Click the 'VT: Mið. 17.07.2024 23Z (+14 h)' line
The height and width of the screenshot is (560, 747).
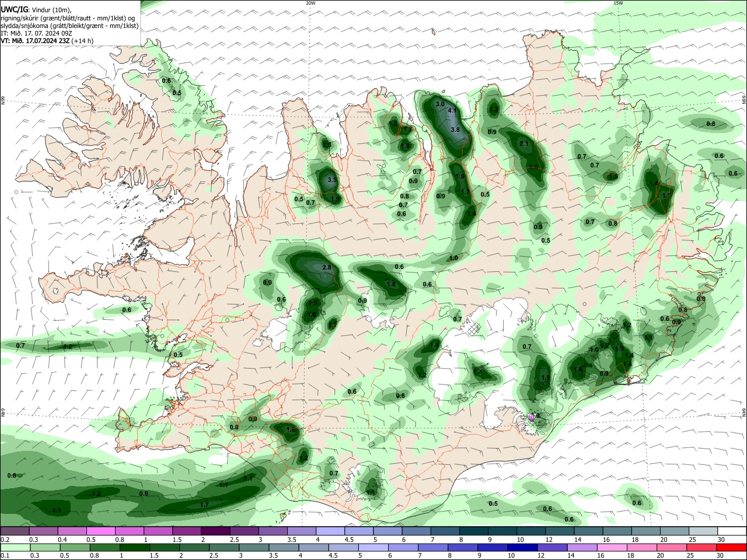pos(47,41)
